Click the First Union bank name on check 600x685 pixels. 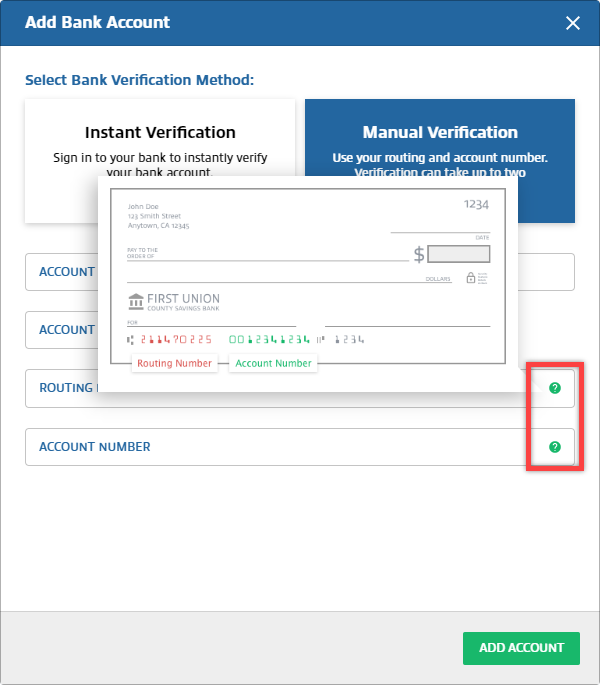click(184, 299)
